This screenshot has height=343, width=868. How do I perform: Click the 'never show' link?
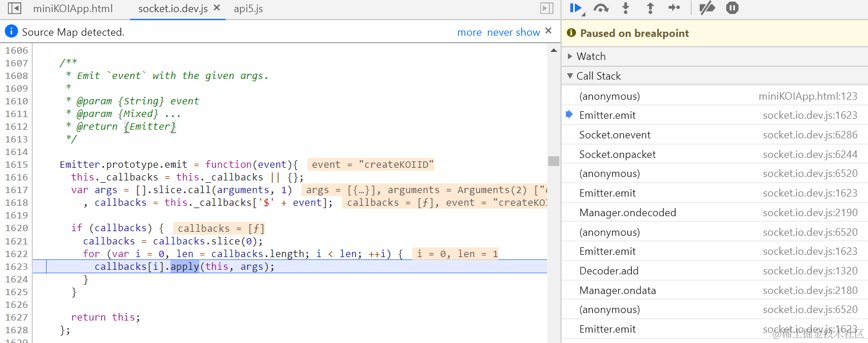(514, 32)
